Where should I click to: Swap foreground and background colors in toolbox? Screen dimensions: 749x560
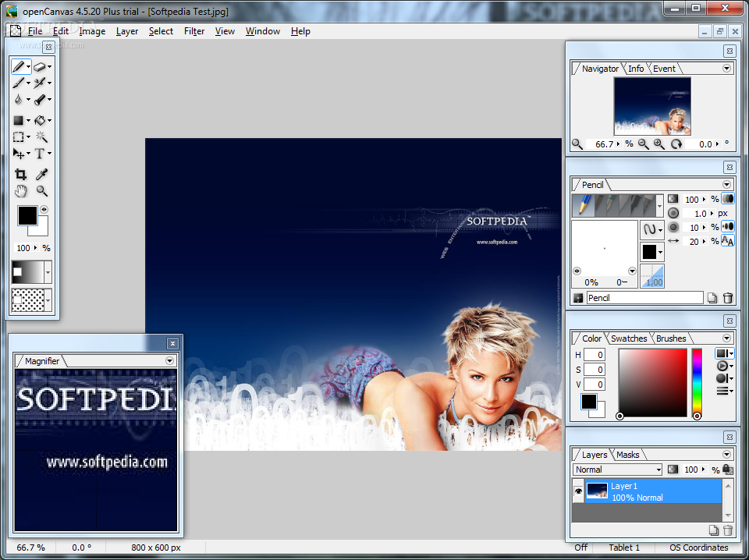[x=44, y=209]
